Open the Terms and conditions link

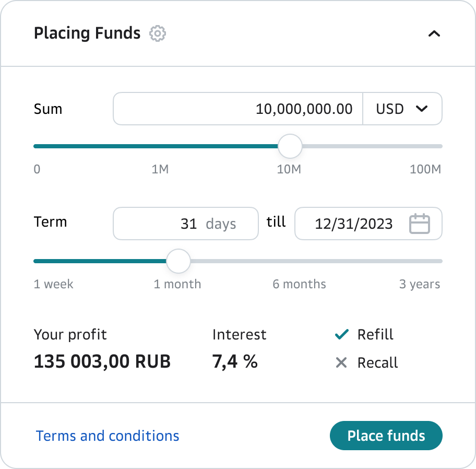[x=108, y=436]
